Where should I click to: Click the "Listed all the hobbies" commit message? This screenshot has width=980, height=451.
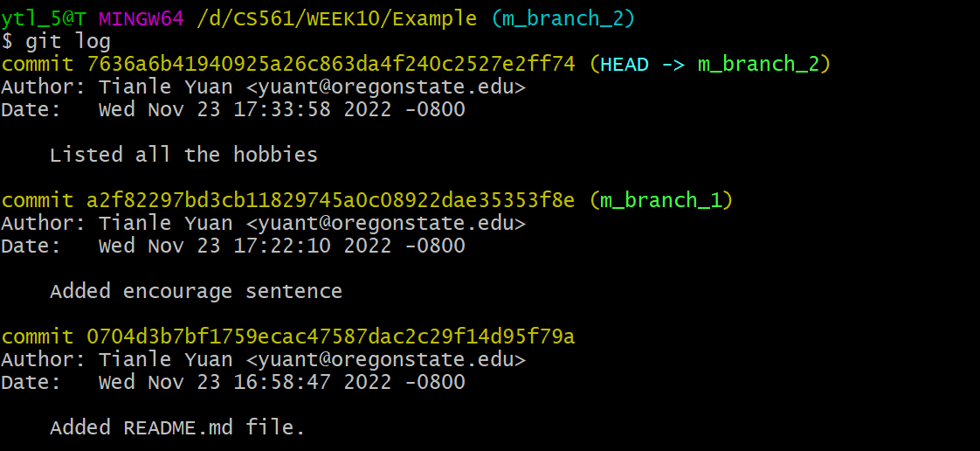click(183, 155)
